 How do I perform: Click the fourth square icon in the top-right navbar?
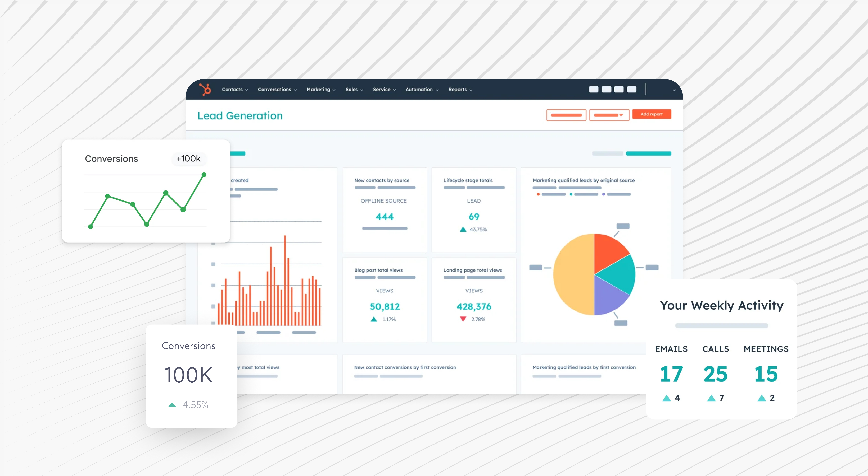point(632,89)
